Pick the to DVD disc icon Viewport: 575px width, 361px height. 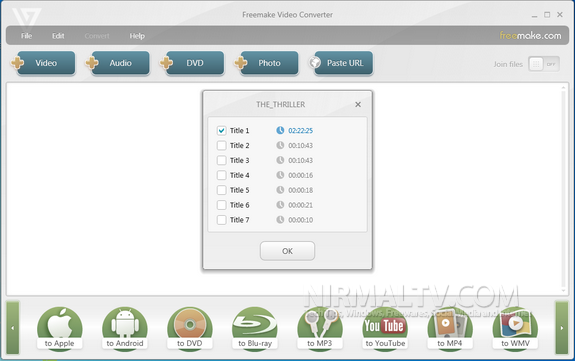[x=190, y=328]
